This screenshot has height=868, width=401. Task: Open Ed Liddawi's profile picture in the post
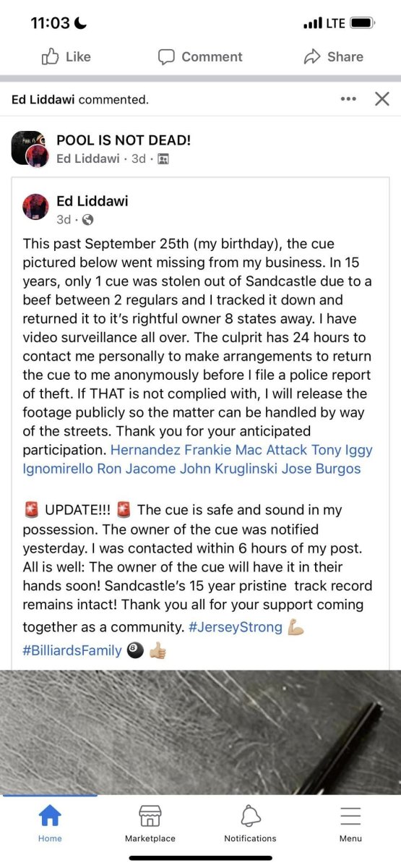click(x=36, y=207)
